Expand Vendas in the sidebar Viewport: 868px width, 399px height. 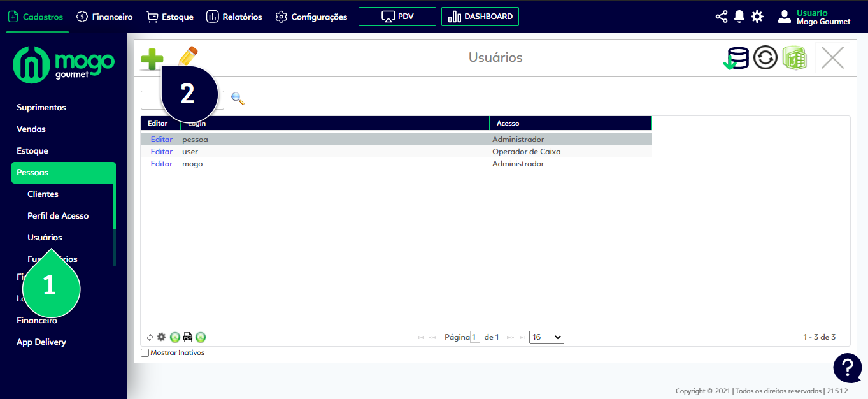[x=31, y=129]
